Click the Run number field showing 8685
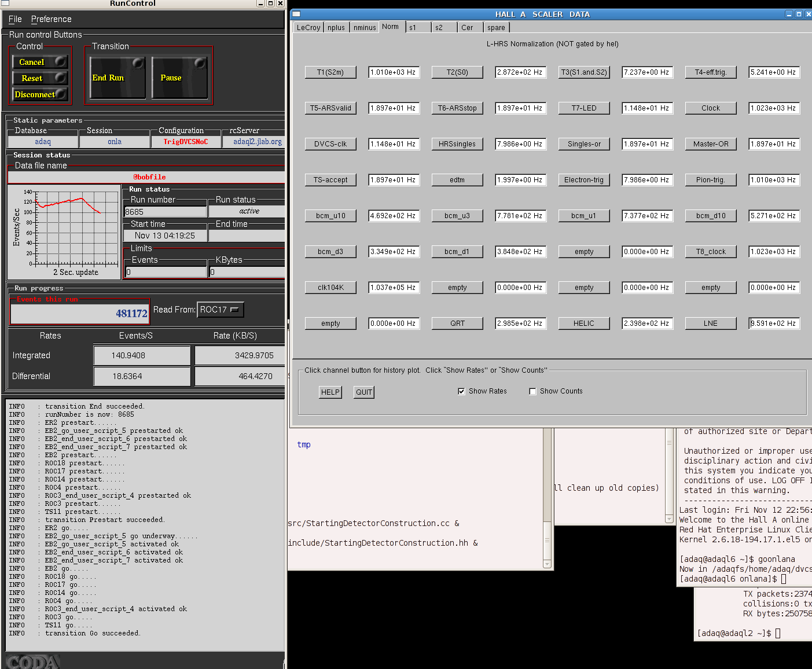The height and width of the screenshot is (669, 812). 166,212
